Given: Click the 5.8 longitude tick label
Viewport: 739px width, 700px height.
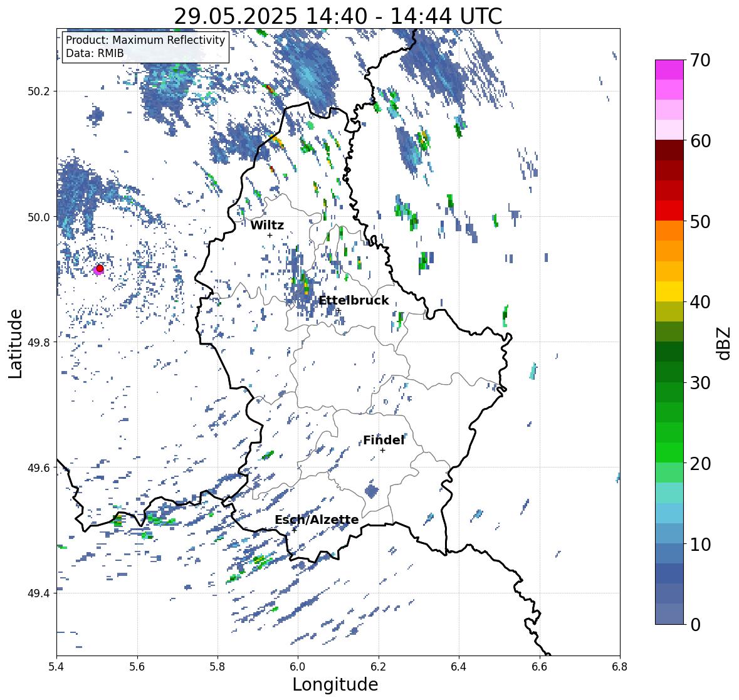Looking at the screenshot, I should [218, 666].
